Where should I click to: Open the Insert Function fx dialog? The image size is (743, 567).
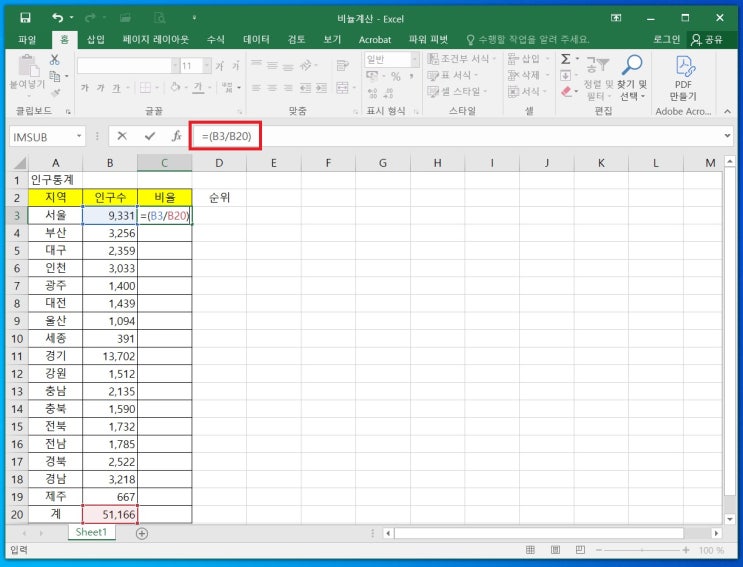coord(176,136)
